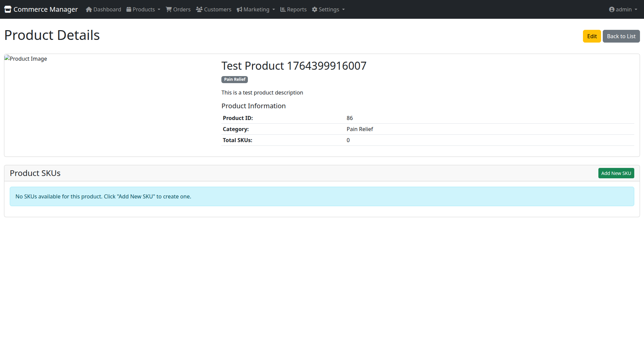This screenshot has height=362, width=644.
Task: Click the Products box icon
Action: click(x=129, y=9)
